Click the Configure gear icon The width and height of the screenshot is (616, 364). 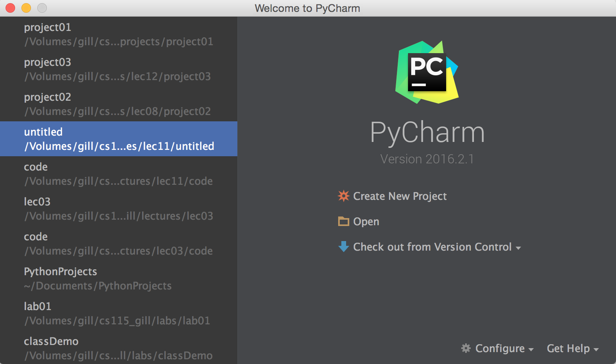466,348
